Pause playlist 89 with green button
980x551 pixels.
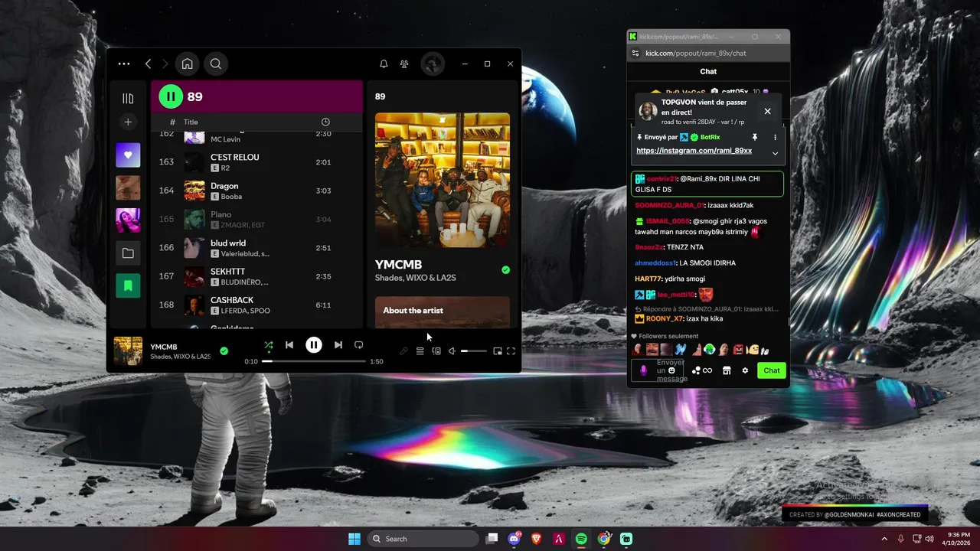(170, 96)
